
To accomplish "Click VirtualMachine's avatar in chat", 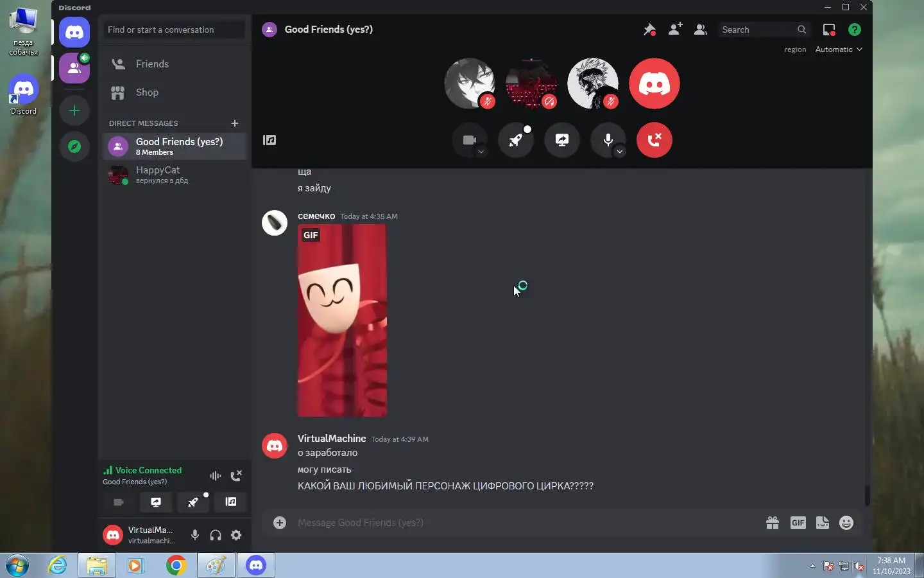I will [x=275, y=445].
